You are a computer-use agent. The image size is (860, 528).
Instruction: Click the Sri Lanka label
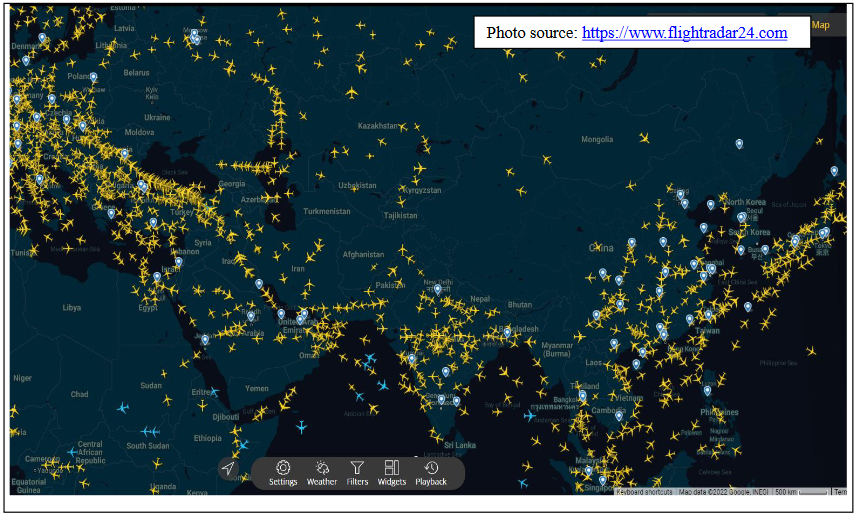pos(460,445)
